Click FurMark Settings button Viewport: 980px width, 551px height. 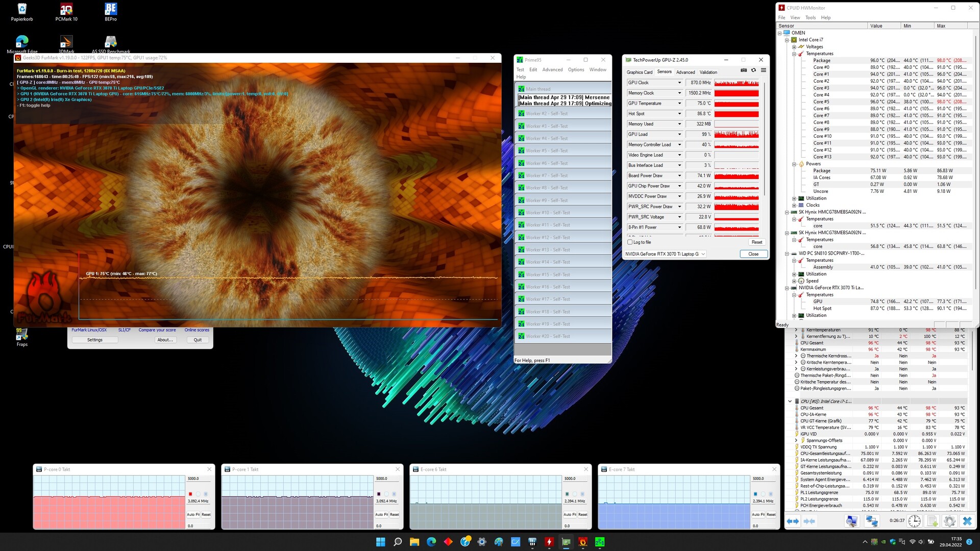95,340
